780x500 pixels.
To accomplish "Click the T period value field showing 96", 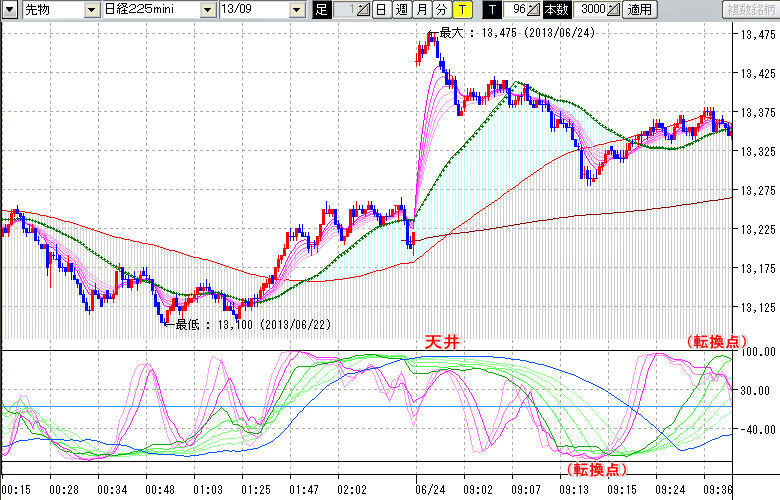I will point(517,10).
